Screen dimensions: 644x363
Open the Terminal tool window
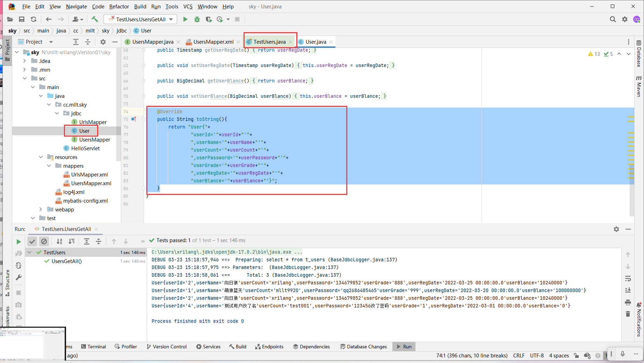(x=93, y=347)
